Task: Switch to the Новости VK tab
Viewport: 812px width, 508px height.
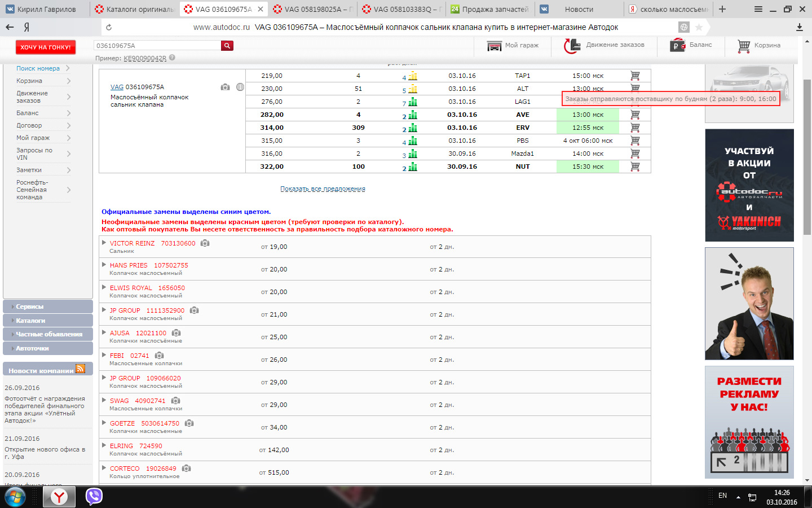Action: pyautogui.click(x=579, y=9)
